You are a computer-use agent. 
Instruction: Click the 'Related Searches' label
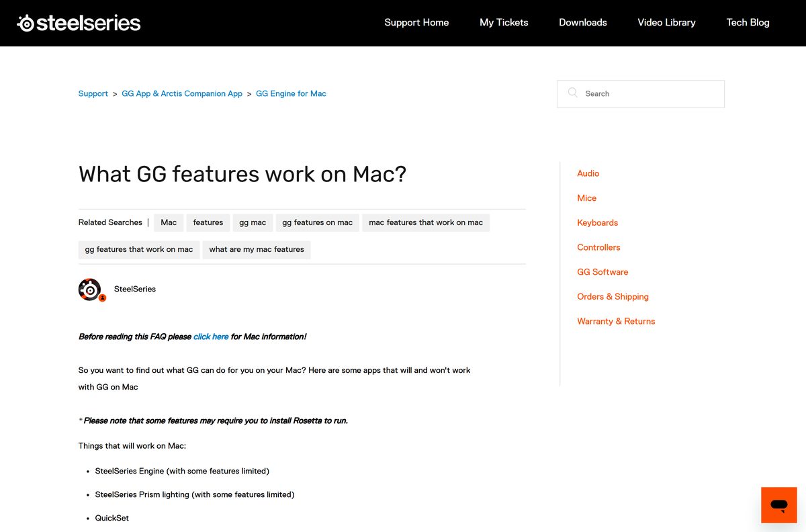[110, 222]
